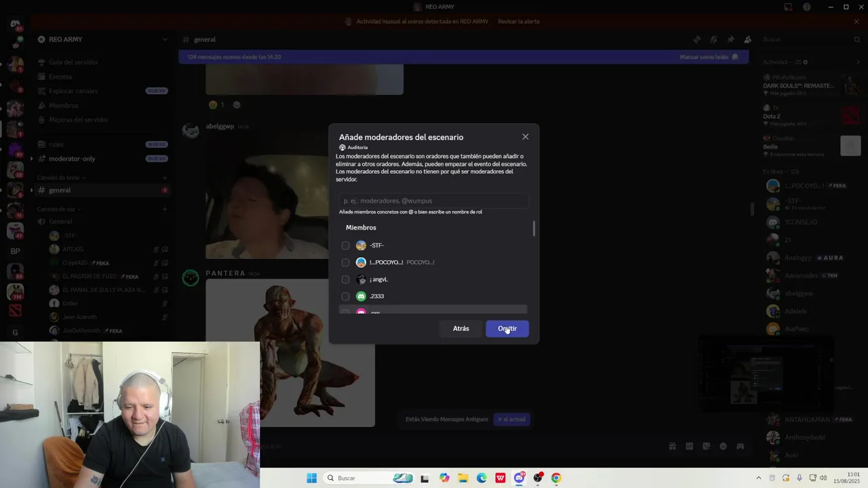
Task: Check the box for member .2333
Action: click(346, 296)
